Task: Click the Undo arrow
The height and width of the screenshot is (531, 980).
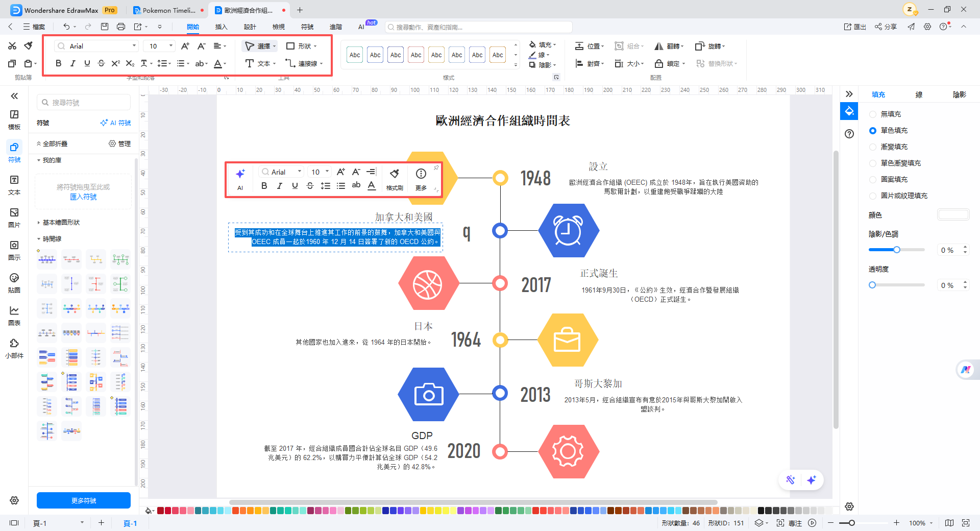Action: click(66, 27)
